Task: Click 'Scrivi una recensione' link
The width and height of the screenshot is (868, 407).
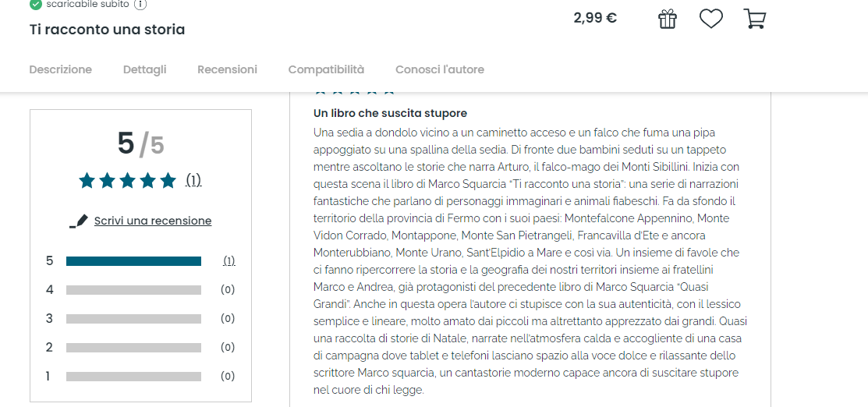Action: (153, 221)
